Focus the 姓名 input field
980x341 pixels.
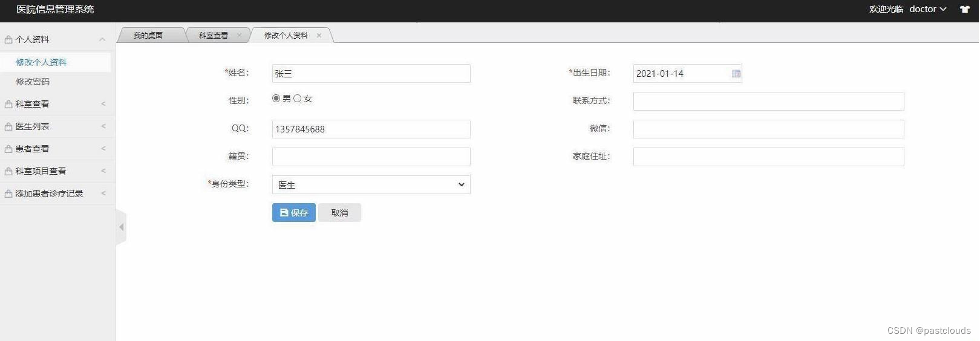371,73
